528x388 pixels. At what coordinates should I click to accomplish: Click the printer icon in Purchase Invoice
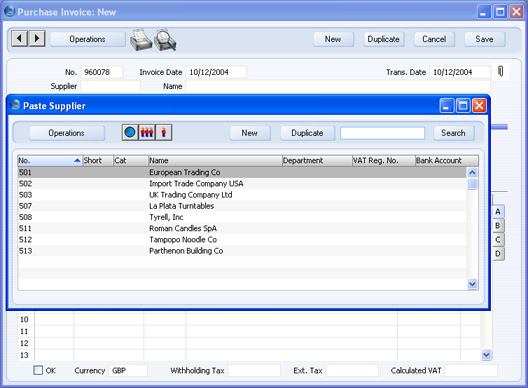point(141,40)
